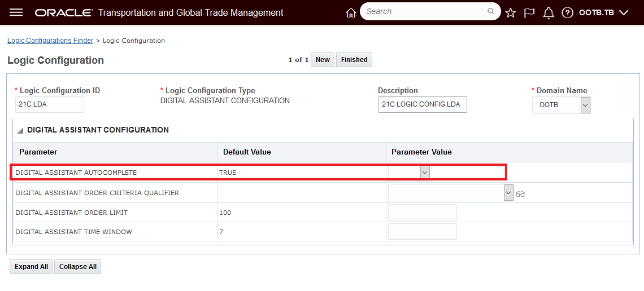Open the OOTB.TB user menu

coord(603,12)
